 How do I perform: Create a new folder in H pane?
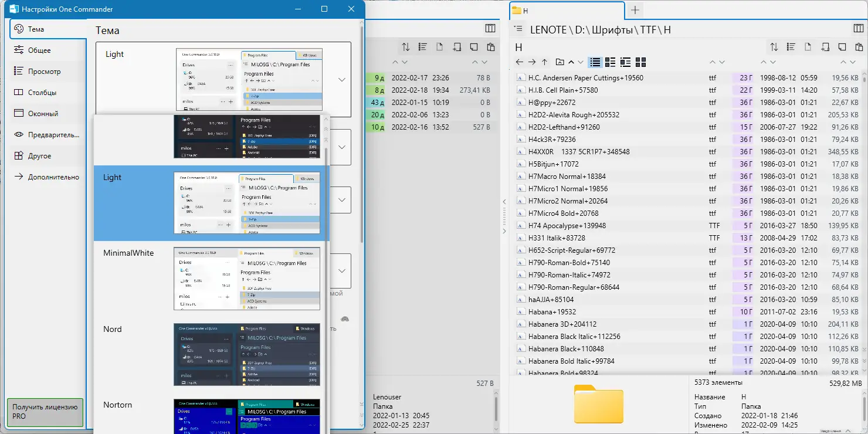pos(825,47)
